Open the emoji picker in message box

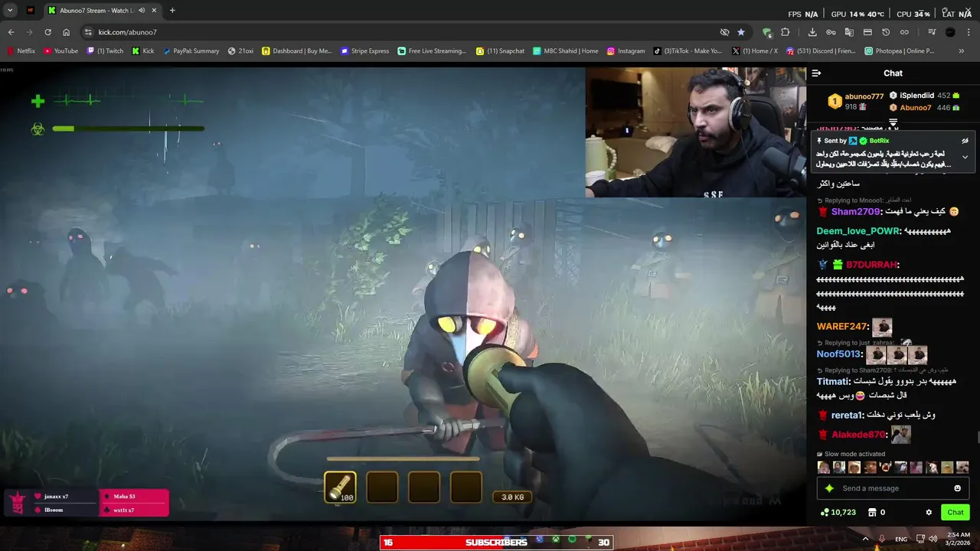tap(957, 488)
